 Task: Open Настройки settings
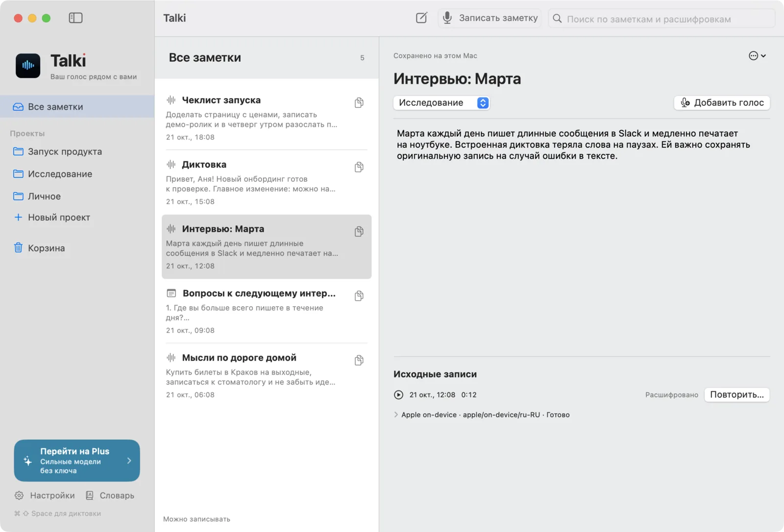pyautogui.click(x=45, y=496)
